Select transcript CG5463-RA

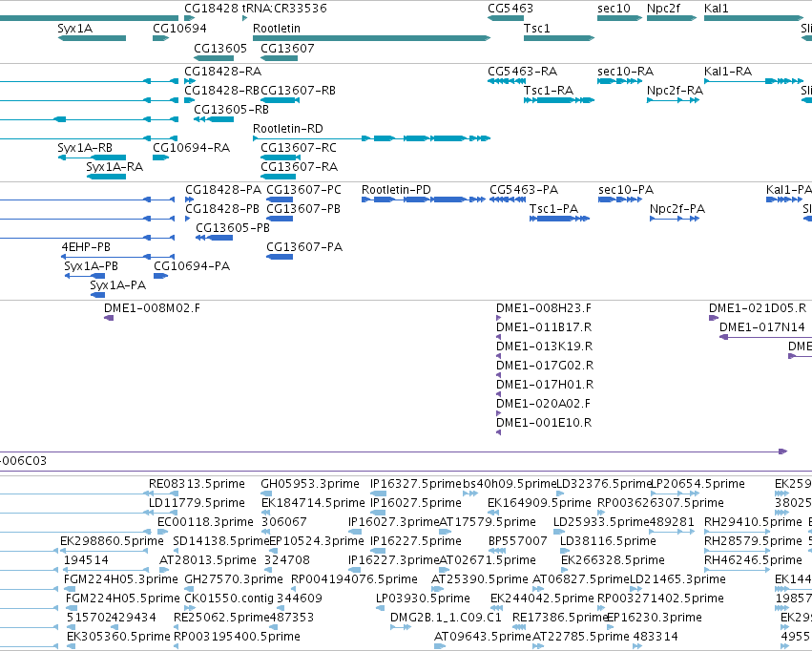(523, 71)
